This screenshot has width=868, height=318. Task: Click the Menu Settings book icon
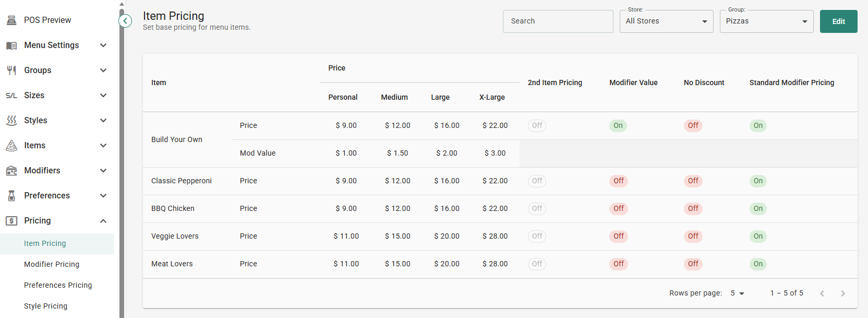(x=11, y=45)
